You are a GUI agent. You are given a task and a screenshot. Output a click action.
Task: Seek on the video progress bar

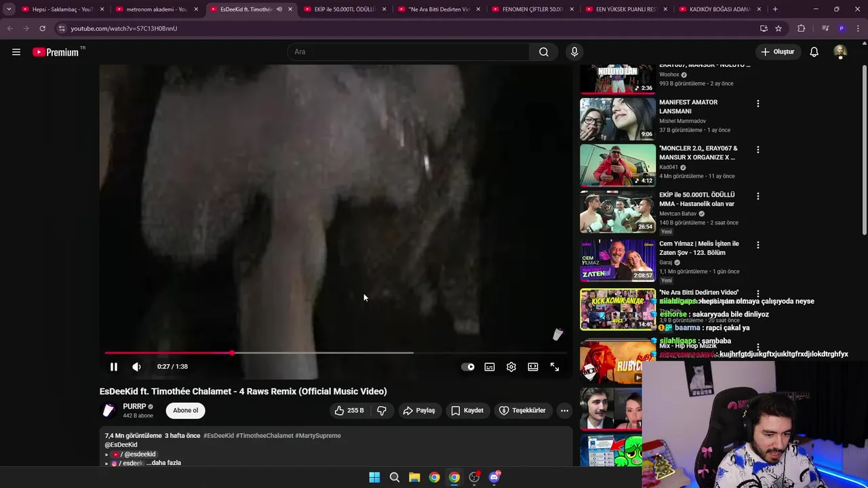pos(336,352)
